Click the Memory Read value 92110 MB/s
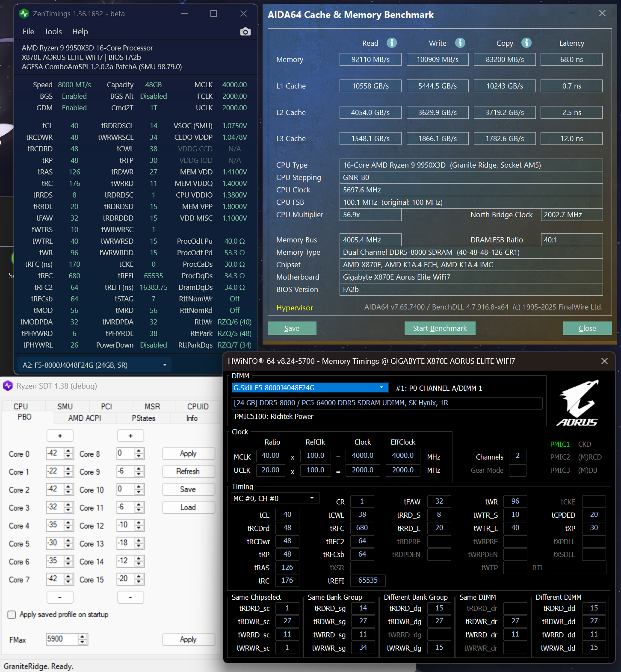The height and width of the screenshot is (672, 621). tap(370, 59)
